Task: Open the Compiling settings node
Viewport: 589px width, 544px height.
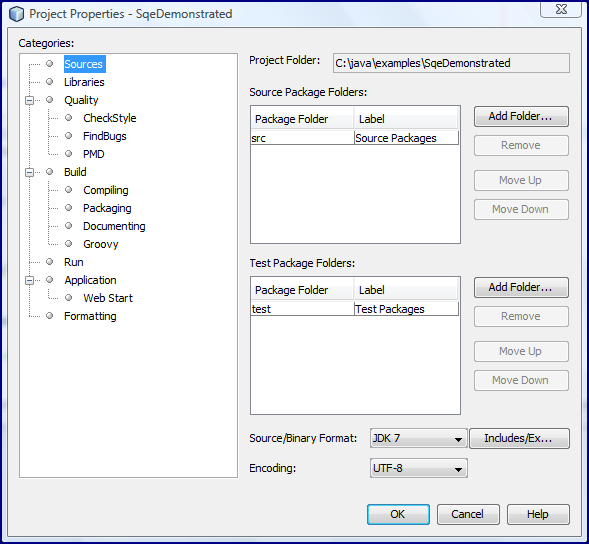Action: [x=106, y=190]
